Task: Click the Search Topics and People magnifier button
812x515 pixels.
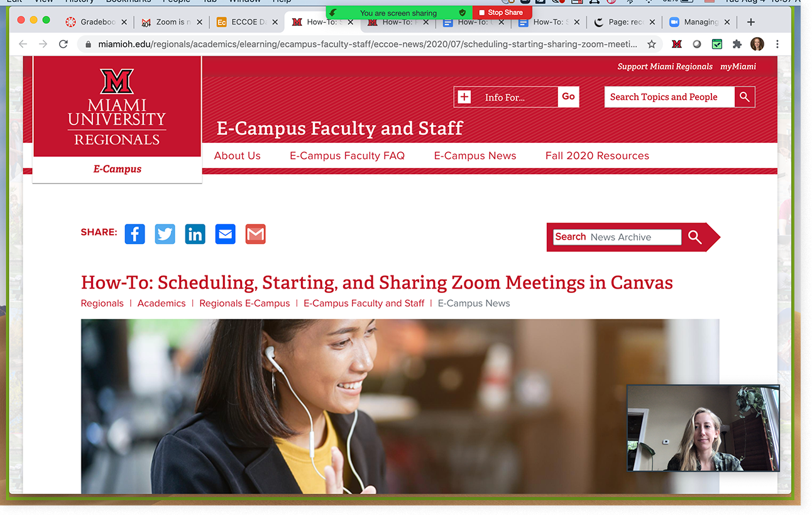Action: pos(745,97)
